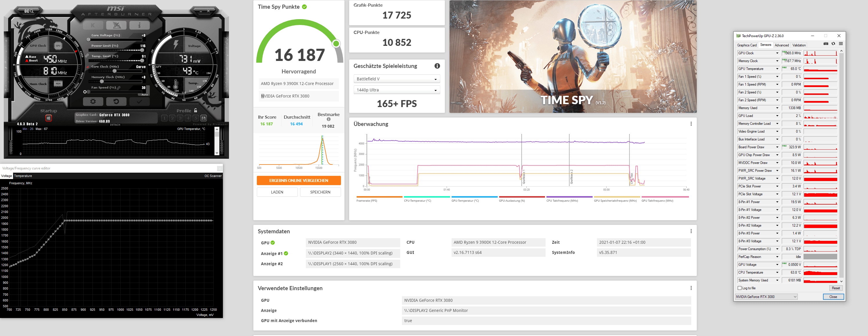The height and width of the screenshot is (336, 868).
Task: Open the Memory Used sensor dropdown arrow
Action: [777, 108]
